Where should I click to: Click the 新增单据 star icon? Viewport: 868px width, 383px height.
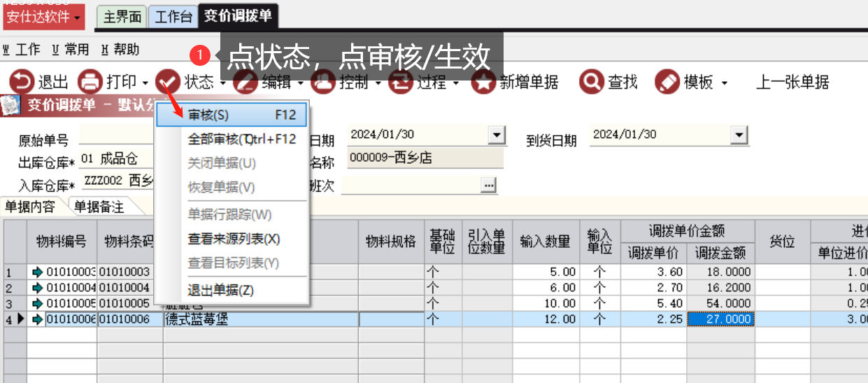click(x=483, y=82)
